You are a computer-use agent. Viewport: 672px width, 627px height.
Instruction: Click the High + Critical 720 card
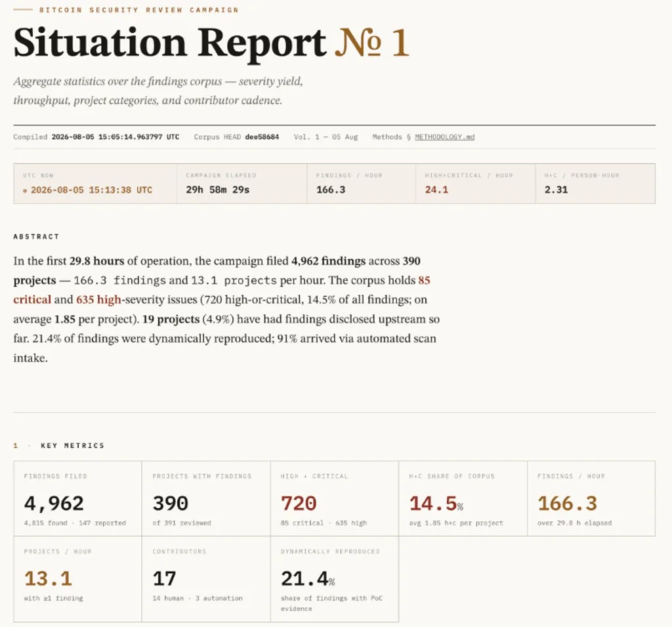(x=335, y=498)
